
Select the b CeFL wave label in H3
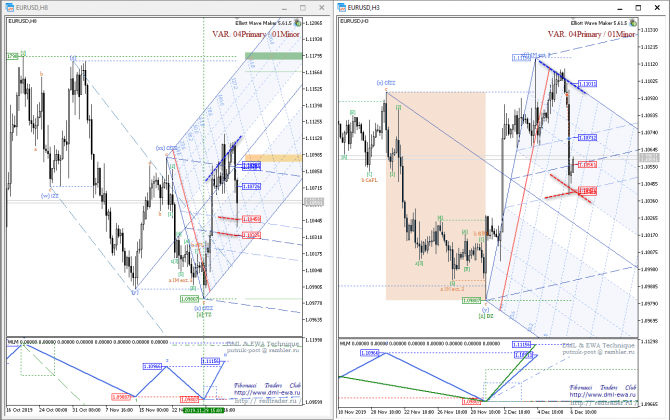[x=370, y=180]
